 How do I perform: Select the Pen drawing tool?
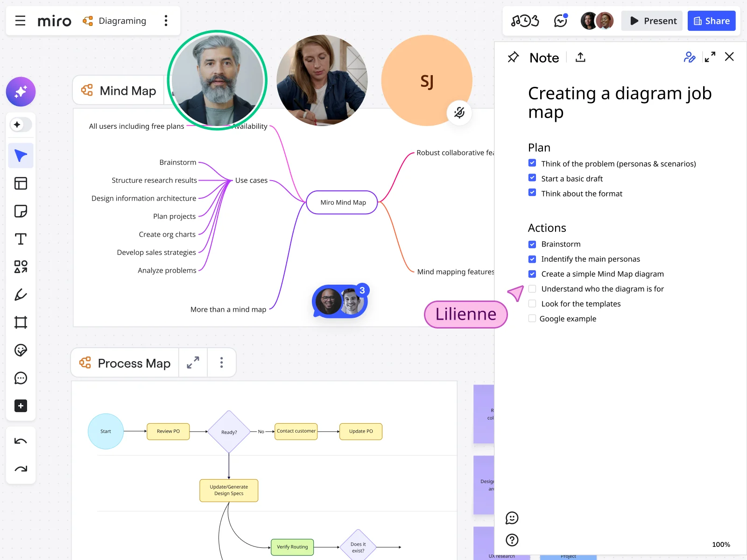21,294
